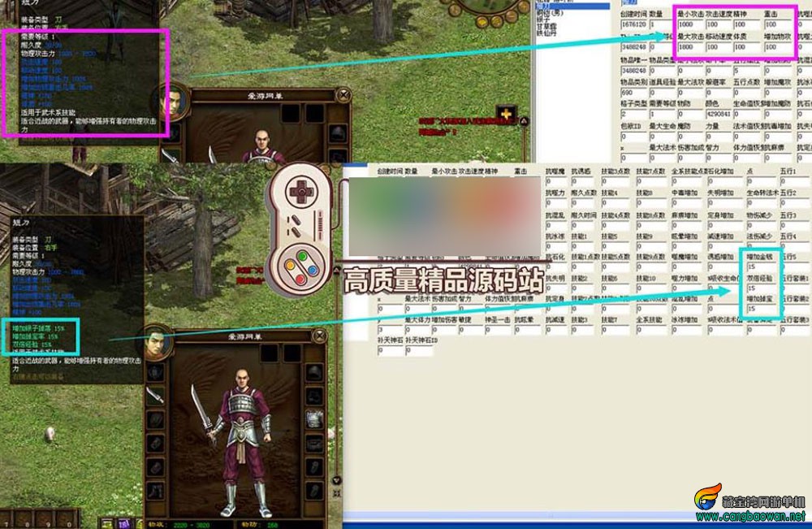Click the character portrait on lower panel

coord(158,343)
